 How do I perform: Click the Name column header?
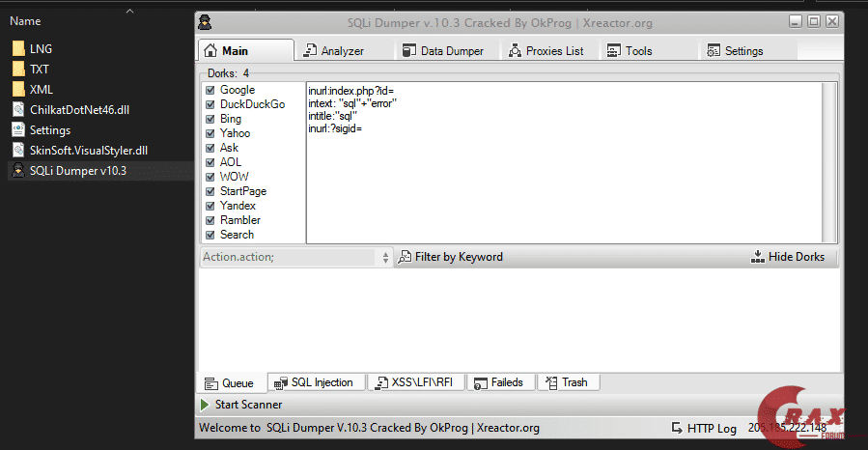(x=25, y=21)
